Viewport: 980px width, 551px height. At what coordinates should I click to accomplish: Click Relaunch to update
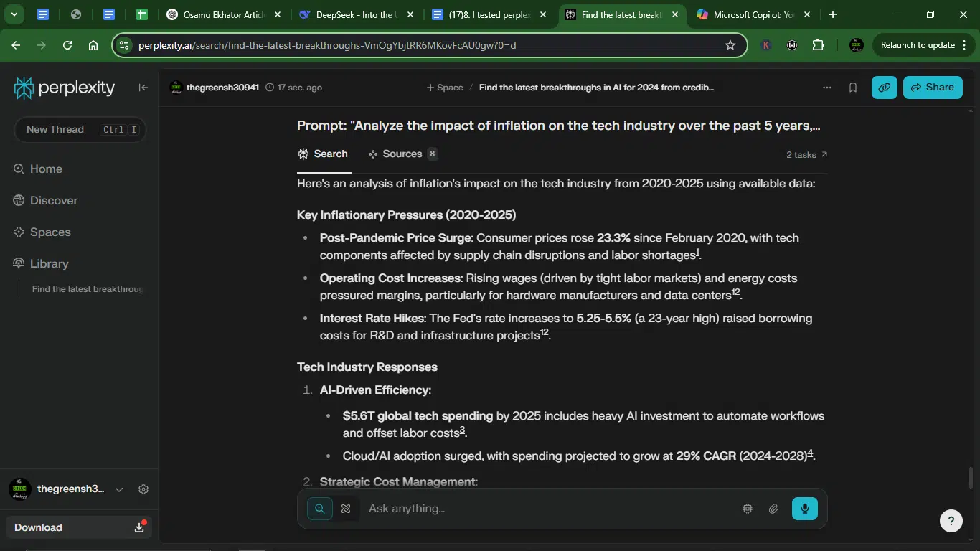coord(918,45)
